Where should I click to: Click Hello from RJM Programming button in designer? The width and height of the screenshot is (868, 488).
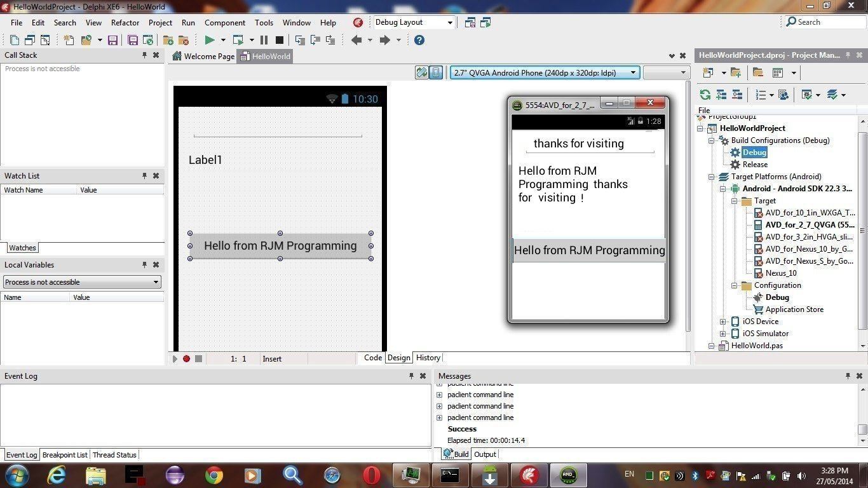coord(280,246)
